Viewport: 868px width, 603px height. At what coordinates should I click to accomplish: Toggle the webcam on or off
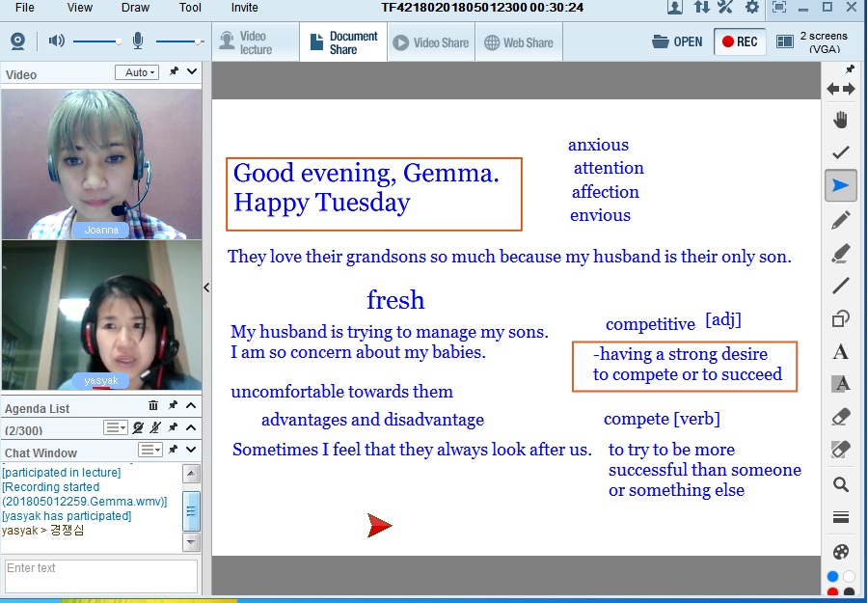click(x=17, y=41)
